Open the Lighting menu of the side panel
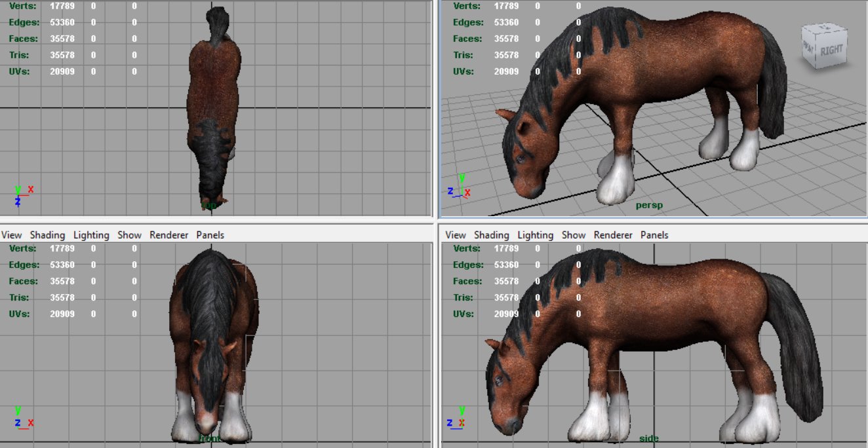Viewport: 868px width, 448px height. (x=536, y=235)
